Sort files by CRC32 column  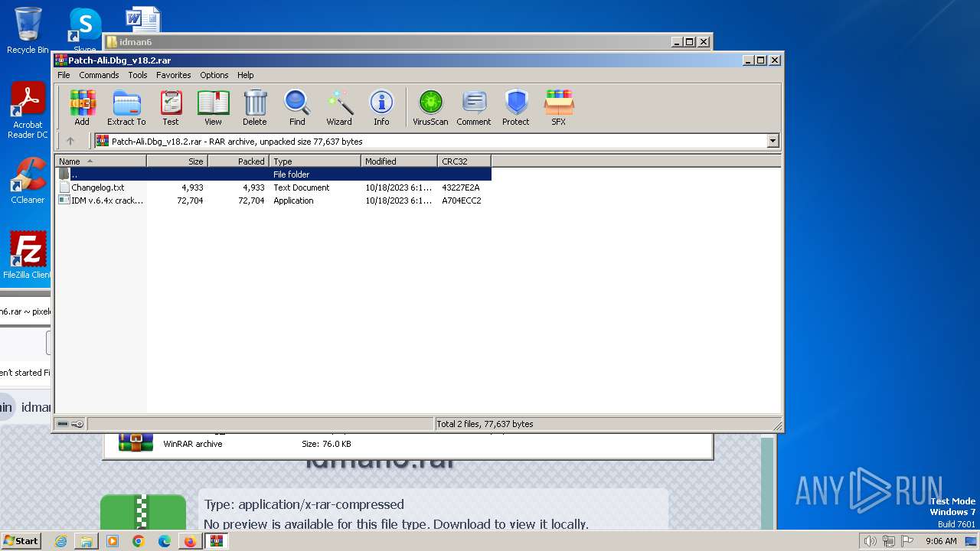[464, 161]
